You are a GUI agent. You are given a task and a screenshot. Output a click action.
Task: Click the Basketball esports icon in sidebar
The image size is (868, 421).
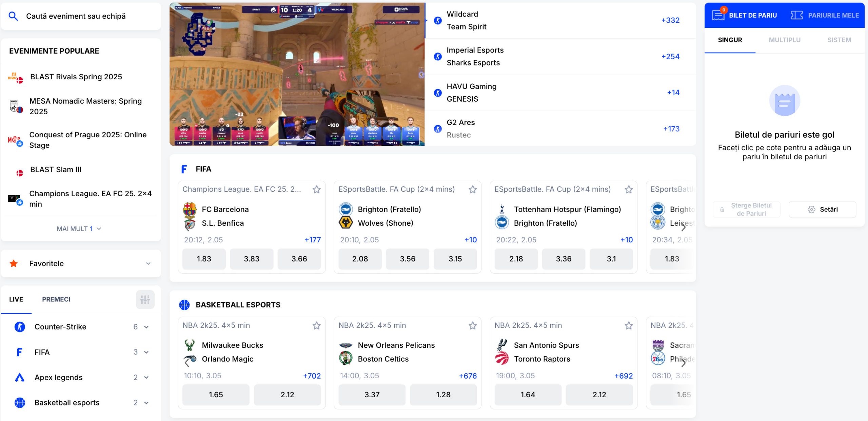pos(20,403)
